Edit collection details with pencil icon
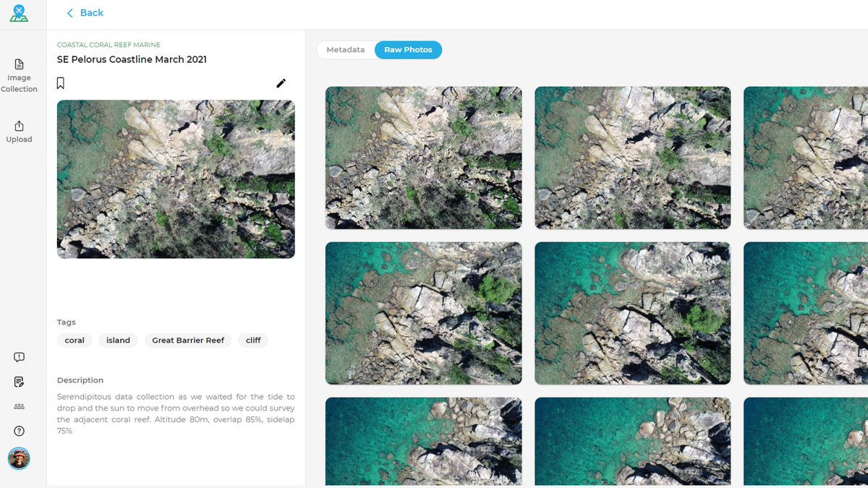 (281, 83)
